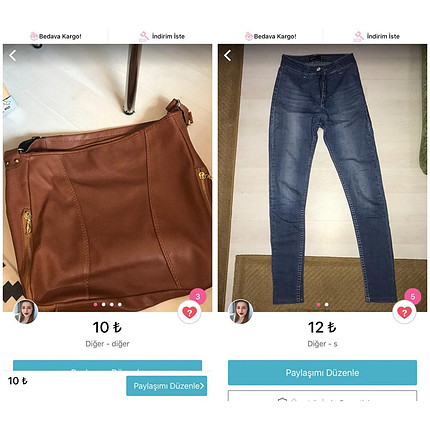Click Paylaşımı Düzenle button under jeans
Screen dimensions: 430x430
point(322,372)
